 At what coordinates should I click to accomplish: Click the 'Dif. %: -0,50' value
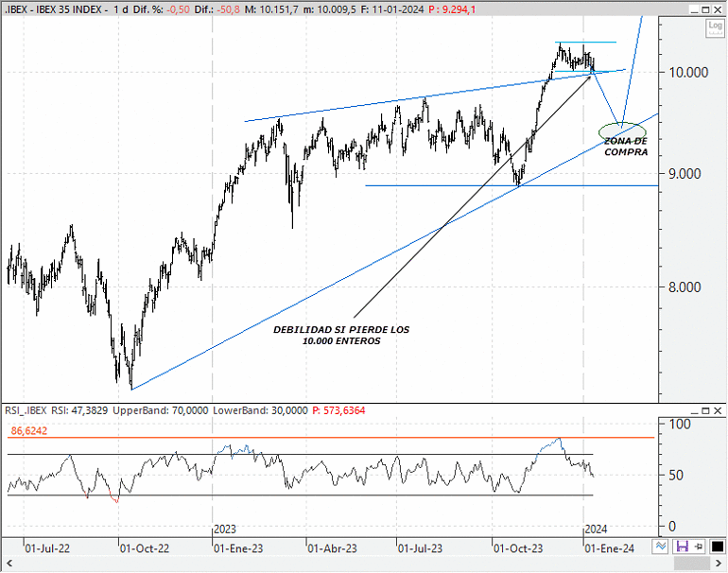tap(162, 9)
